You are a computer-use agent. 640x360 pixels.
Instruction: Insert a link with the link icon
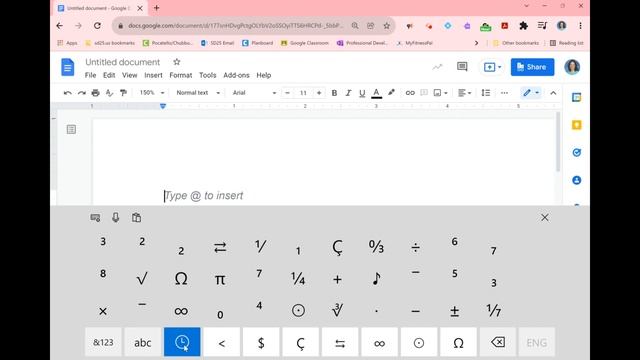coord(410,93)
